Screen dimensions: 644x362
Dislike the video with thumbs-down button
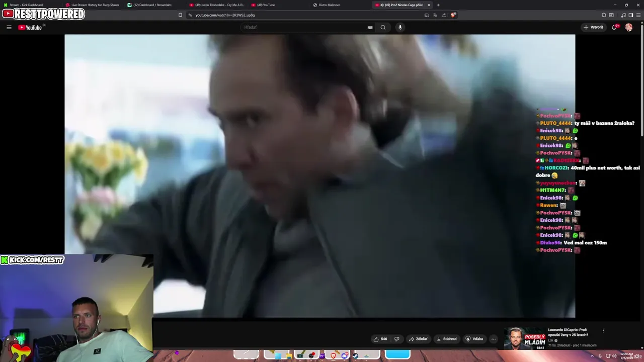396,339
